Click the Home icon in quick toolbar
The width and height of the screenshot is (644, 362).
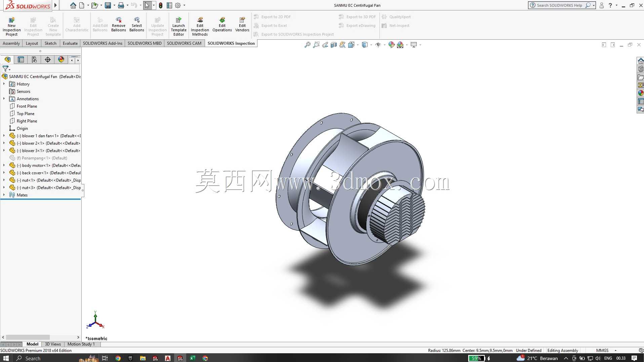click(73, 5)
